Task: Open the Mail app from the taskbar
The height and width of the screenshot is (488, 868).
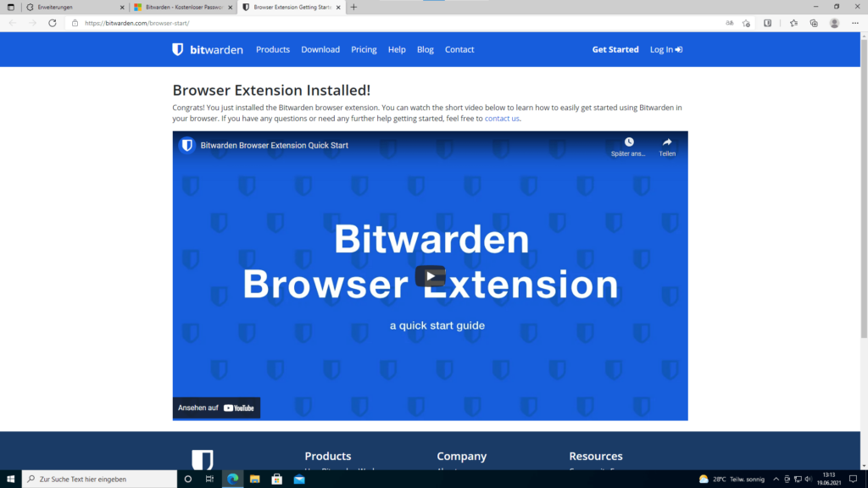Action: coord(299,480)
